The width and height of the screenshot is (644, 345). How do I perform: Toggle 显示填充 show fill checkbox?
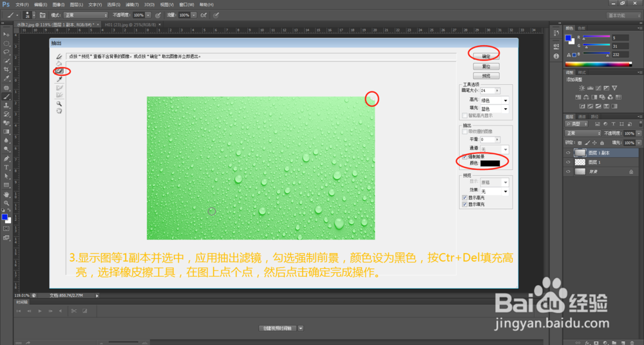(x=464, y=204)
